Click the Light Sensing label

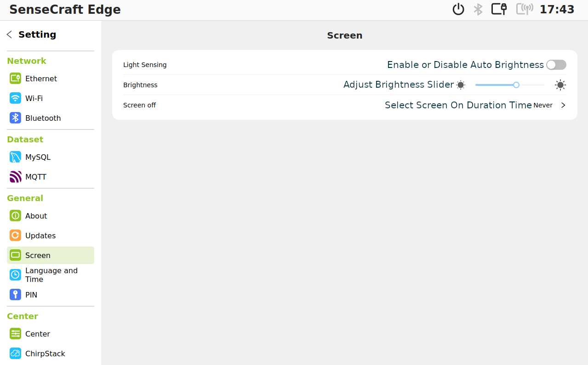(x=145, y=65)
